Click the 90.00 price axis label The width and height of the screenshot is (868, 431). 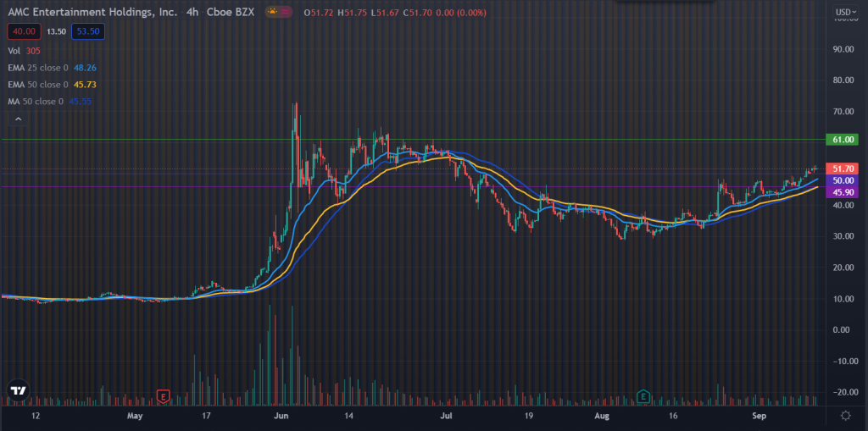point(843,49)
